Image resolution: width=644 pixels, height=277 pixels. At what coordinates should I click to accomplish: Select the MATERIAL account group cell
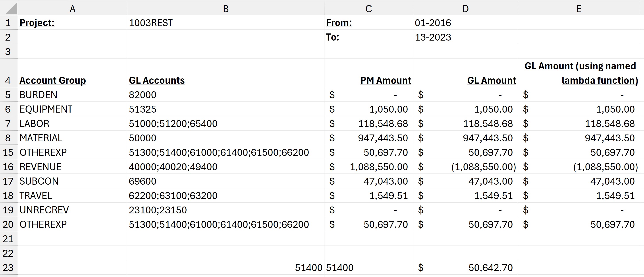(73, 138)
